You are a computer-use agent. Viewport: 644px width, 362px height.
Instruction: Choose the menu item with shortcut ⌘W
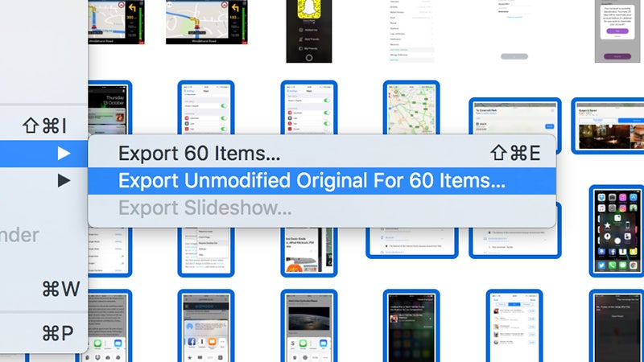[43, 289]
